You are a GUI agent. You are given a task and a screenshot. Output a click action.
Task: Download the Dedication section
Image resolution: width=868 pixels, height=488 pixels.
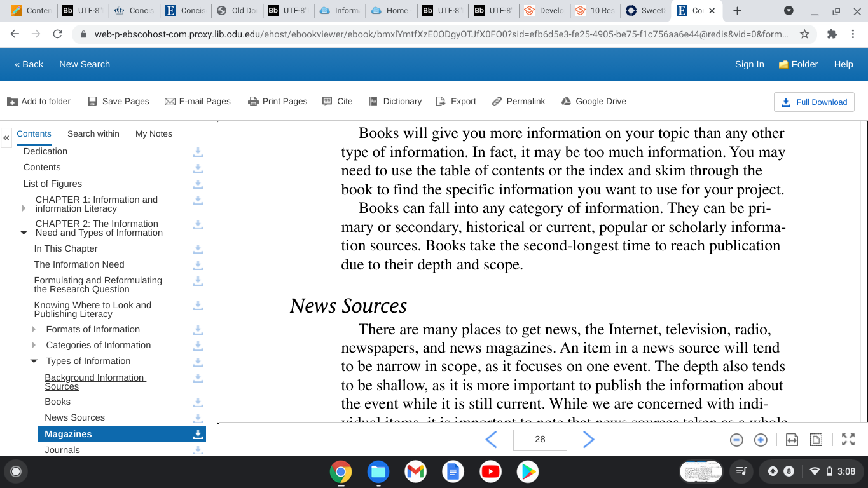click(x=198, y=152)
